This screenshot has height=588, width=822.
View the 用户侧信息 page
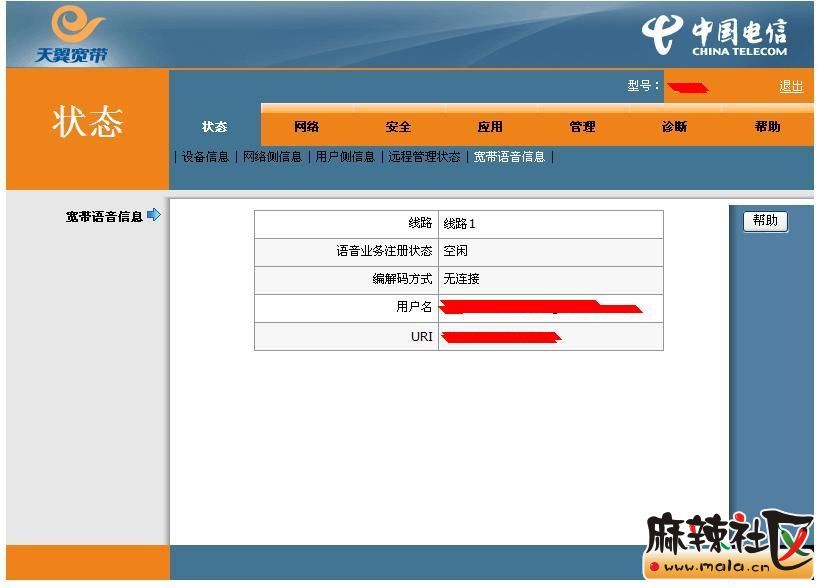click(345, 157)
